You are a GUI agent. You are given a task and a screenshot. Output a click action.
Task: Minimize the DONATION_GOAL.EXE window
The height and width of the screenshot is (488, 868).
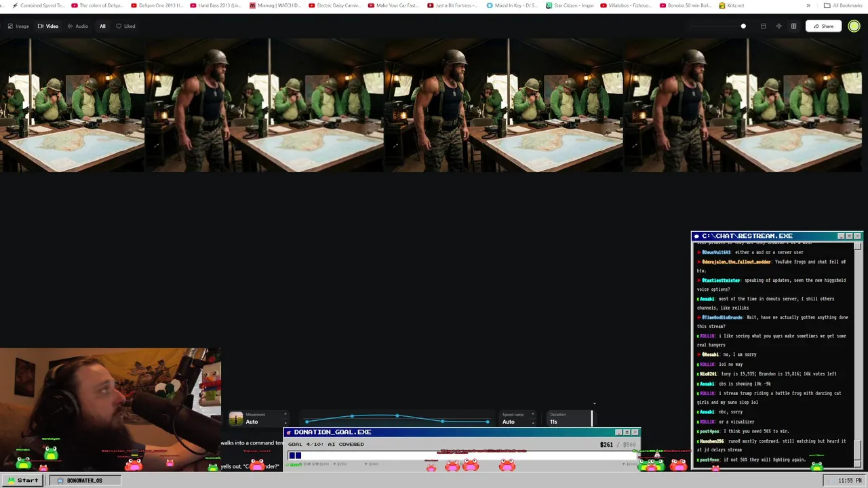pos(618,432)
